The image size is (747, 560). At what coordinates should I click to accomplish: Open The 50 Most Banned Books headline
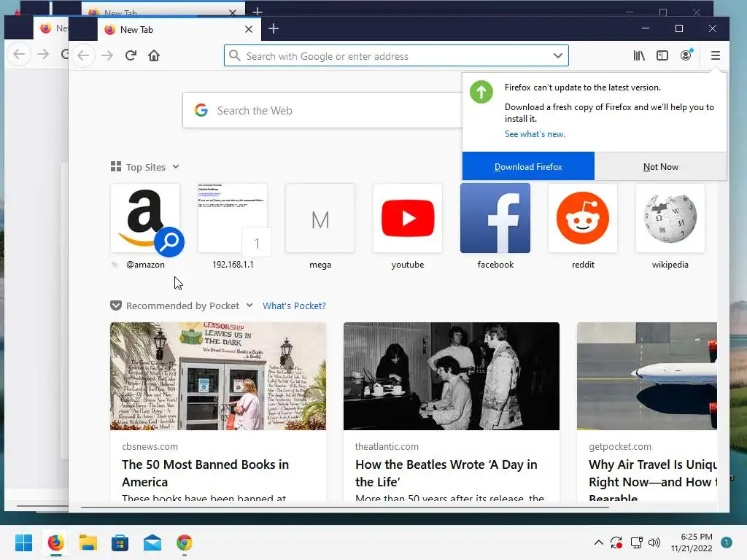[x=205, y=473]
